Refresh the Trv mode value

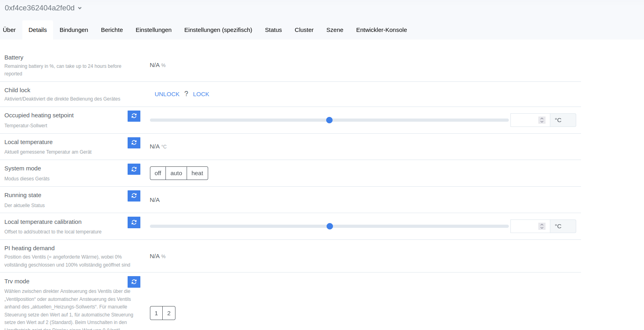[x=134, y=282]
